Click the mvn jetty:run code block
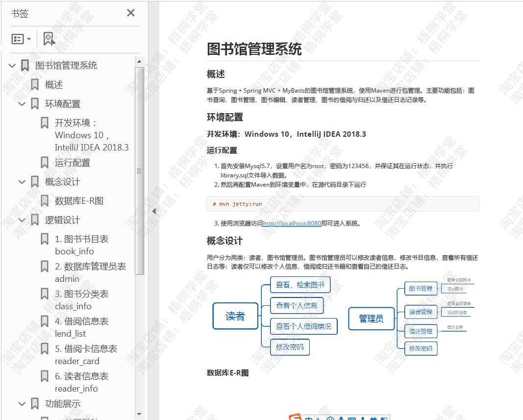 (343, 204)
